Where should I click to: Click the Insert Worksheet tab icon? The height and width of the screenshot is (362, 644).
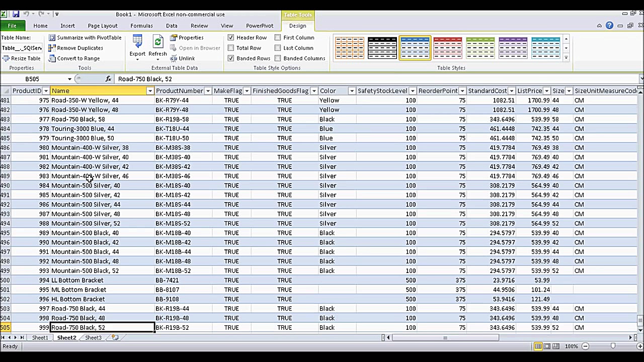pos(115,338)
